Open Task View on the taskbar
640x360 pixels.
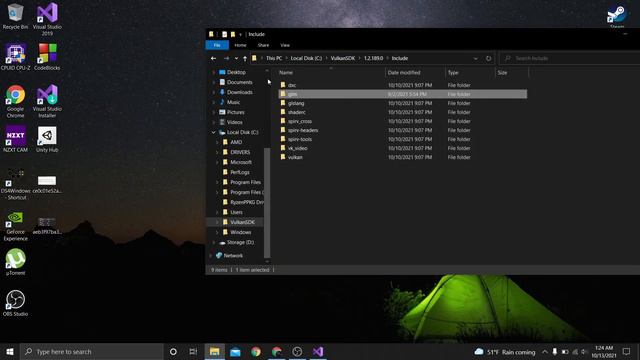[x=193, y=351]
